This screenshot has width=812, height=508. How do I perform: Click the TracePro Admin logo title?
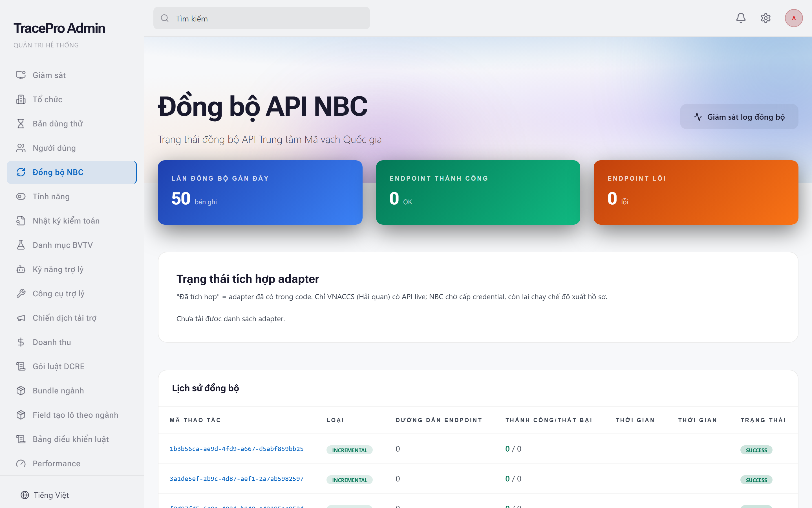coord(59,28)
